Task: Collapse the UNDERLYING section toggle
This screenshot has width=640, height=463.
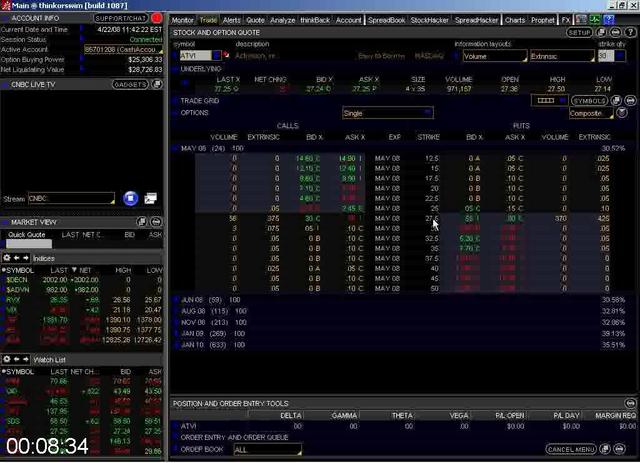Action: coord(176,69)
